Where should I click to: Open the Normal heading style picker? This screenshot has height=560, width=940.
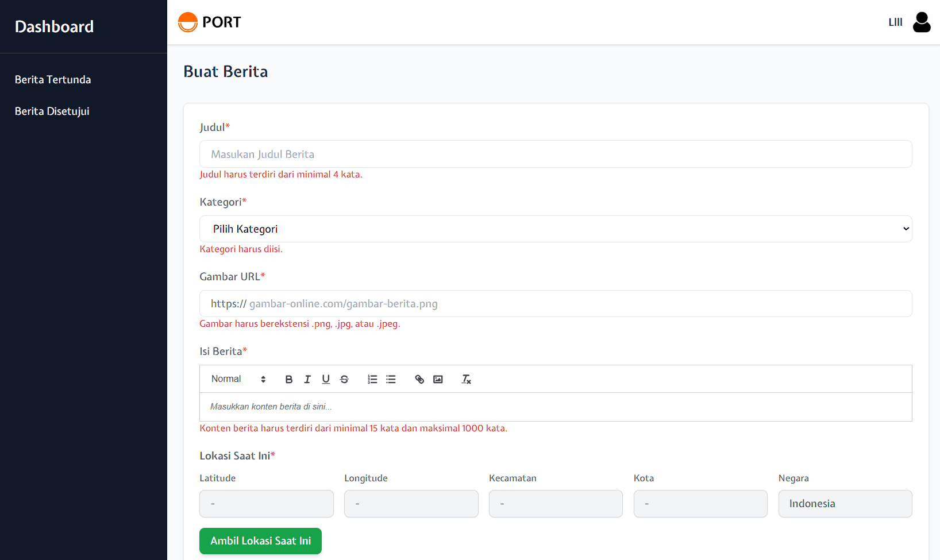click(238, 379)
